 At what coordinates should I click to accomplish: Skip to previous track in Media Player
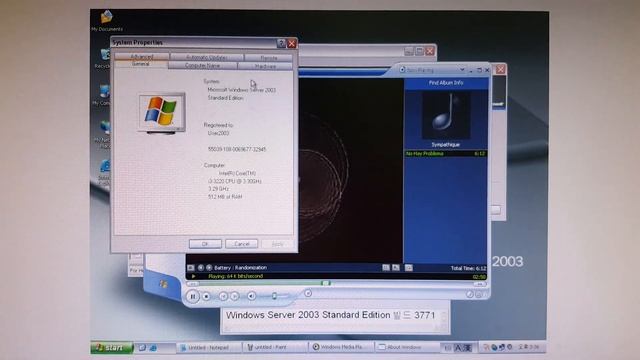tap(223, 296)
